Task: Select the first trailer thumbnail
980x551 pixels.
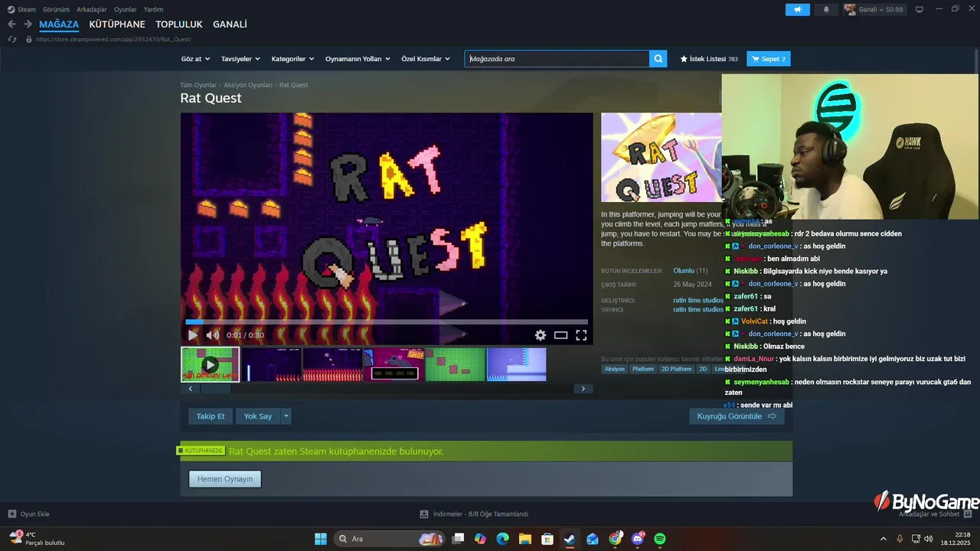Action: point(210,364)
